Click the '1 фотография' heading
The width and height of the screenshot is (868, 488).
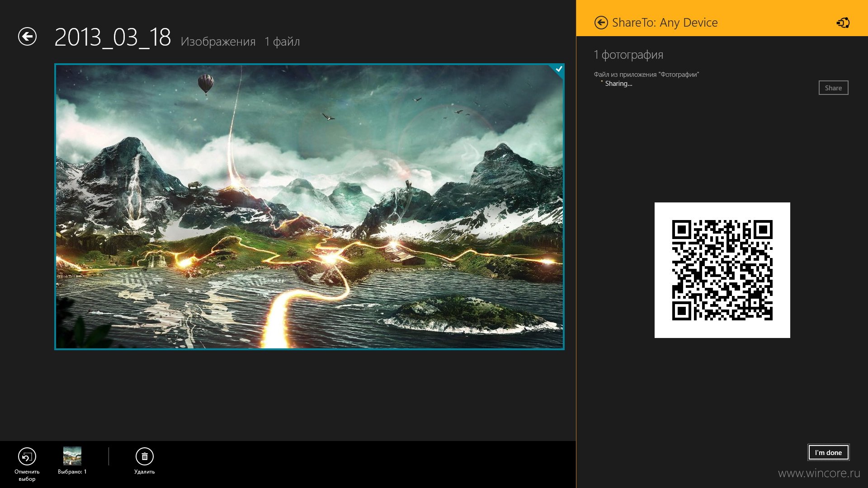(x=628, y=55)
